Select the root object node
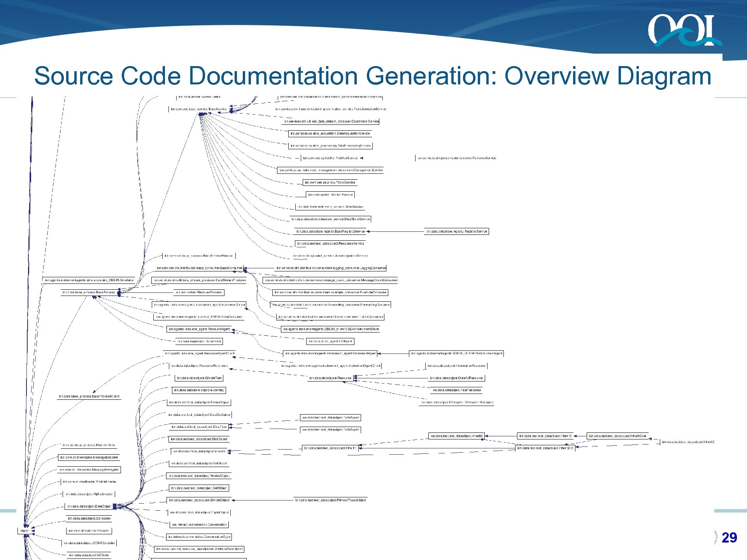Screen dimensions: 747x560 [x=24, y=531]
